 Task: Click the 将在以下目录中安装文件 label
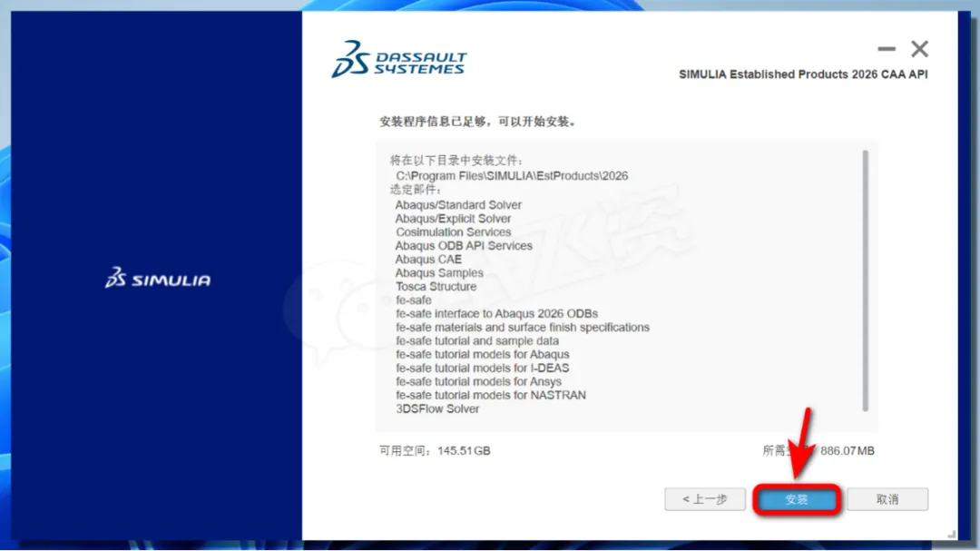[456, 161]
